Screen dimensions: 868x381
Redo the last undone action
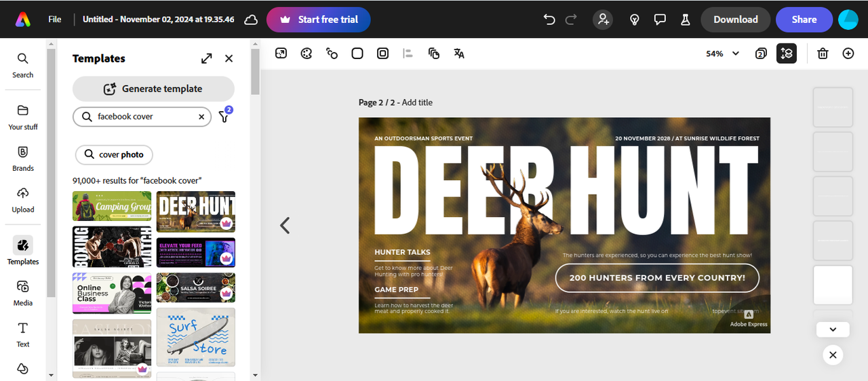[x=571, y=20]
